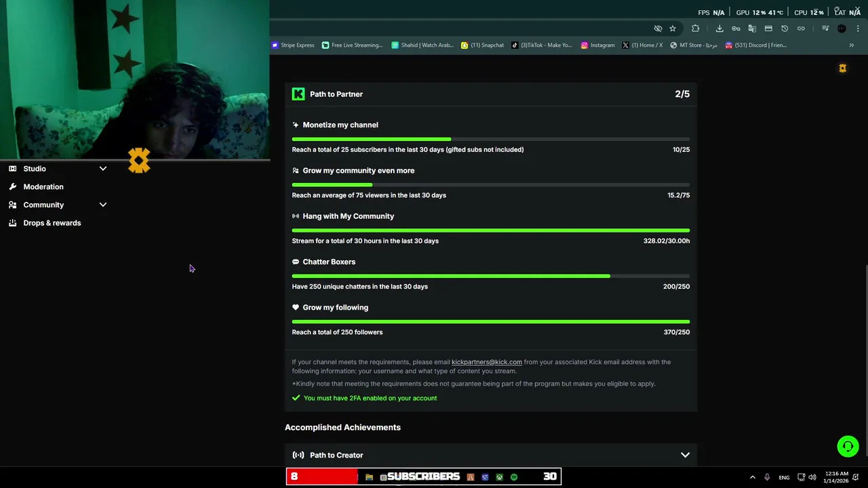Image resolution: width=868 pixels, height=488 pixels.
Task: Click the 10/25 subscribers count
Action: tap(681, 150)
